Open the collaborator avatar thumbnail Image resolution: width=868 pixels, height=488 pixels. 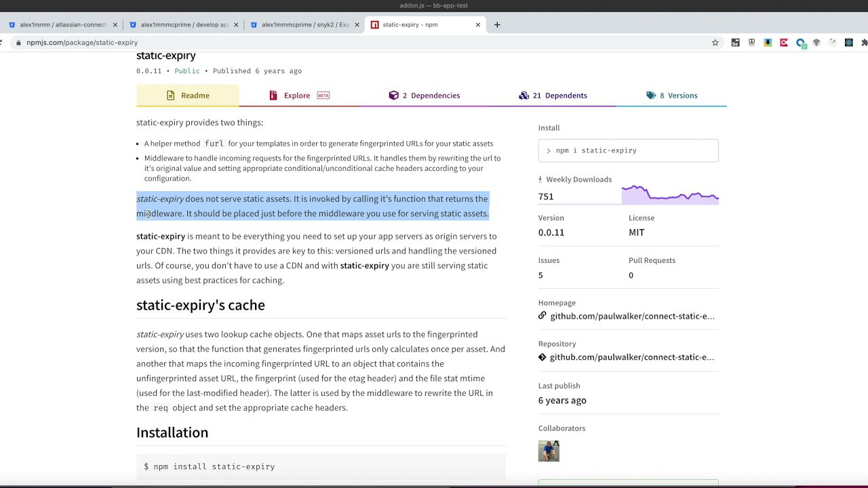549,451
